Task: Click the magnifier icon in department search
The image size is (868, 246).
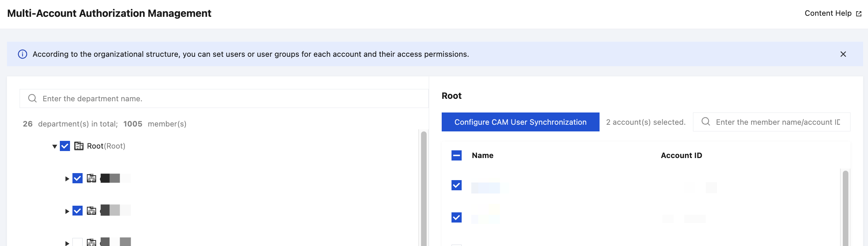Action: 33,98
